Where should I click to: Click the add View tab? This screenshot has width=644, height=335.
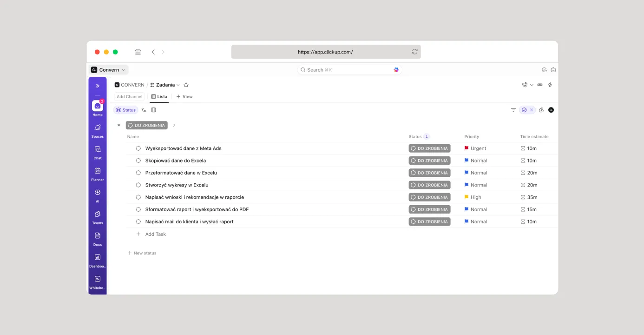pyautogui.click(x=184, y=97)
